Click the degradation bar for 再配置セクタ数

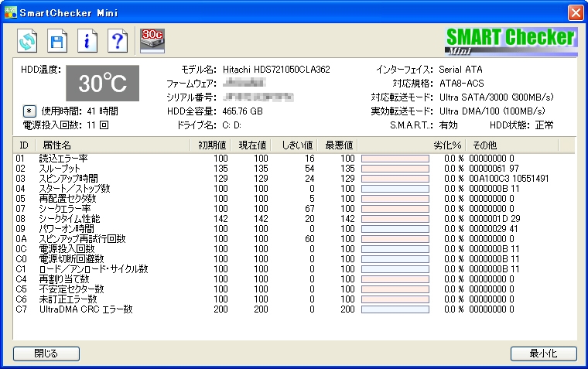[x=395, y=199]
